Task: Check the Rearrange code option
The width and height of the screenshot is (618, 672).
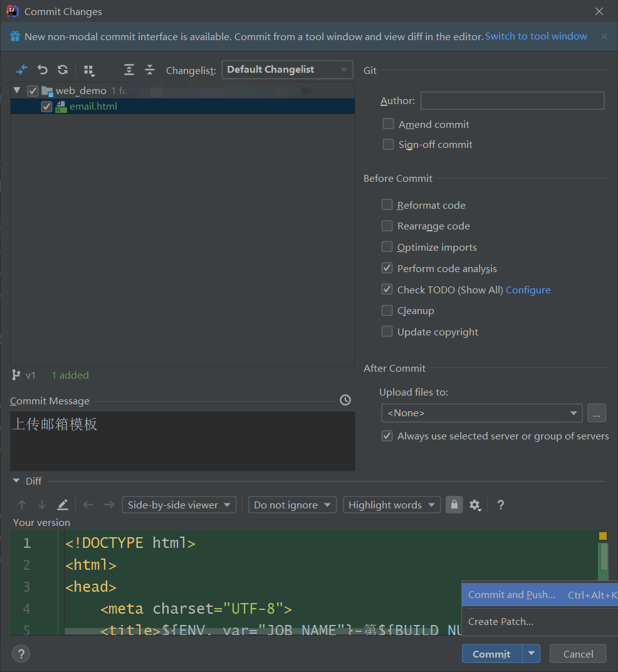Action: [387, 226]
